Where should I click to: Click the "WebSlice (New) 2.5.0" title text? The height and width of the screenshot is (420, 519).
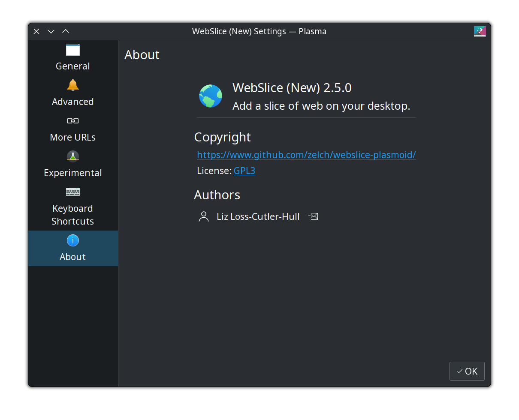click(292, 88)
